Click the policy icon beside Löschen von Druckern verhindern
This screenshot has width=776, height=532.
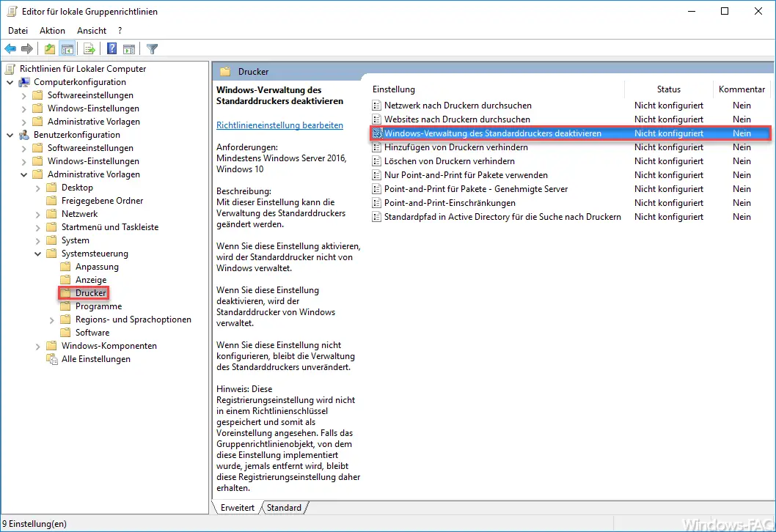click(376, 161)
